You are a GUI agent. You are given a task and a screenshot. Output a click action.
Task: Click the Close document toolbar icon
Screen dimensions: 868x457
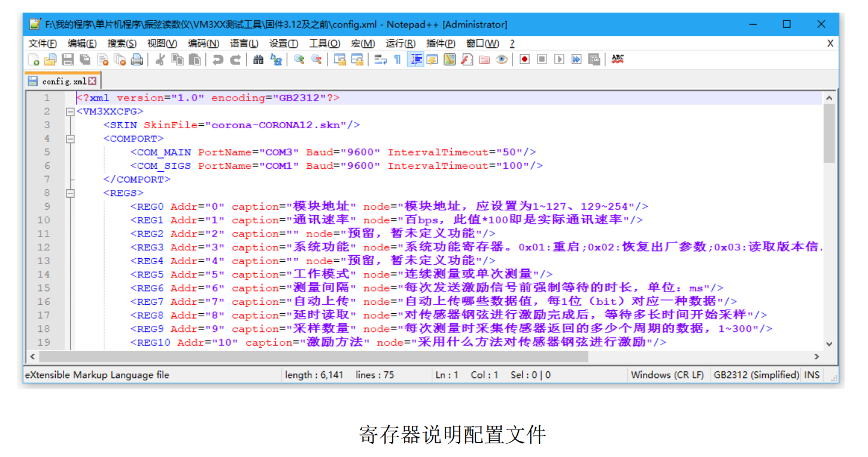click(102, 59)
